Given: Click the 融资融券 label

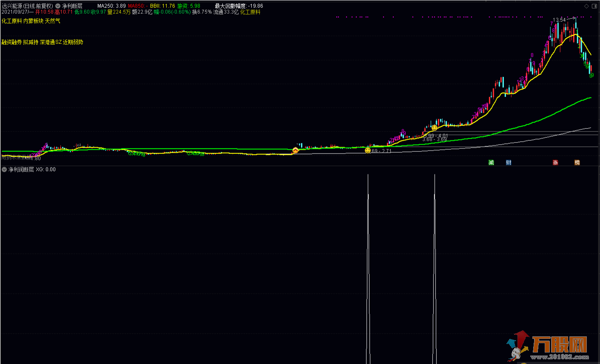Looking at the screenshot, I should 11,42.
